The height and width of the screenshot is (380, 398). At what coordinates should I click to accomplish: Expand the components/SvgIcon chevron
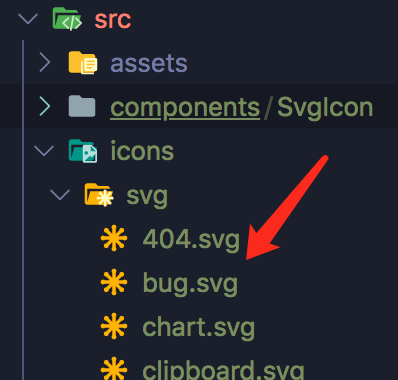[45, 106]
